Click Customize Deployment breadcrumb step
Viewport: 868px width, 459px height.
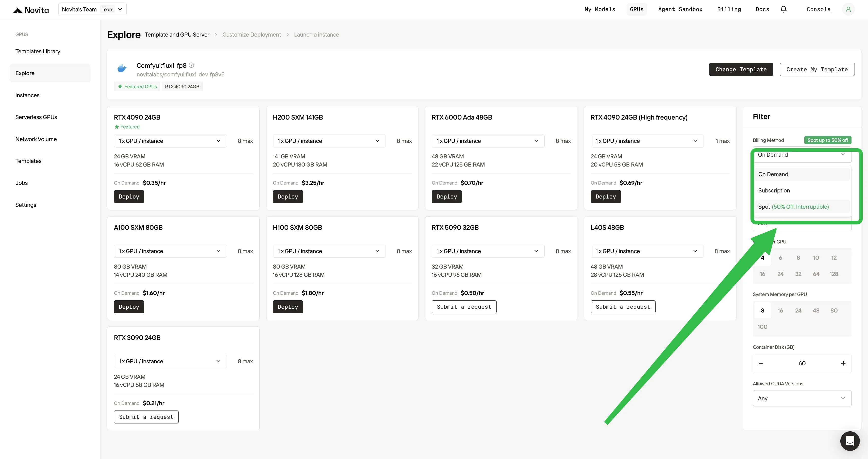coord(251,35)
